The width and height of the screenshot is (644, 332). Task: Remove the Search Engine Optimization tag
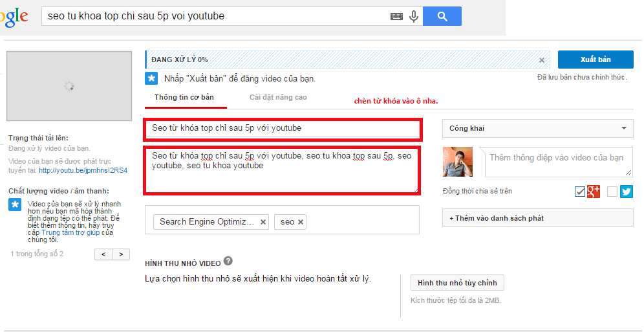coord(263,222)
